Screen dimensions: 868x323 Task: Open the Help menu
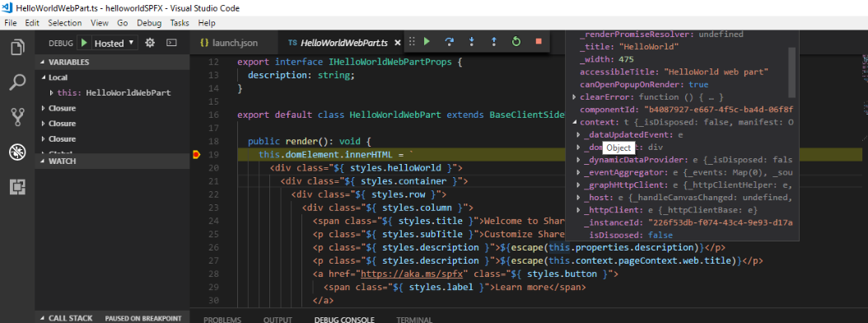tap(207, 23)
